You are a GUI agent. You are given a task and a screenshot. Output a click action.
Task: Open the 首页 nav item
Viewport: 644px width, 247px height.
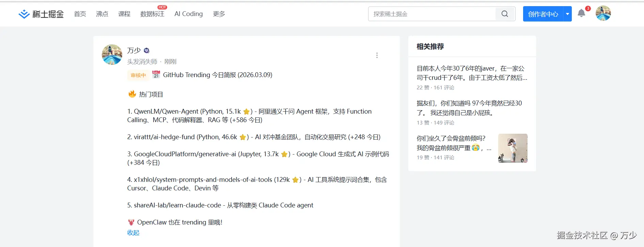point(80,14)
